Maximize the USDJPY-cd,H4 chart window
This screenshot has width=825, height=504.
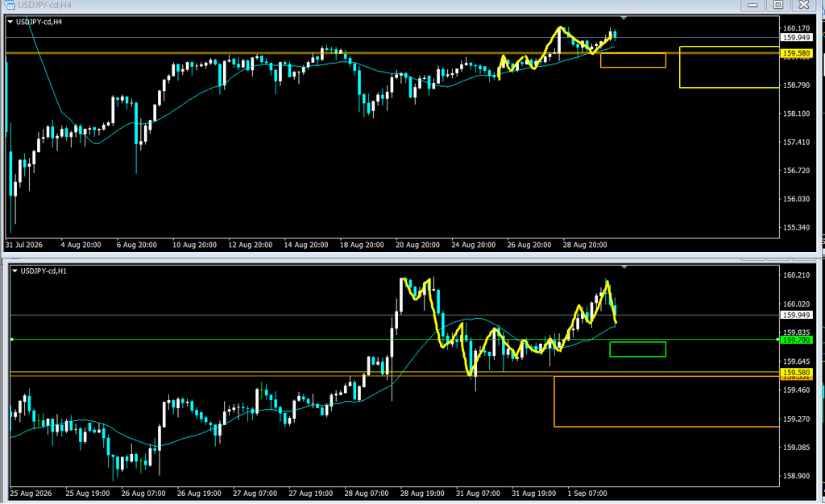point(778,5)
